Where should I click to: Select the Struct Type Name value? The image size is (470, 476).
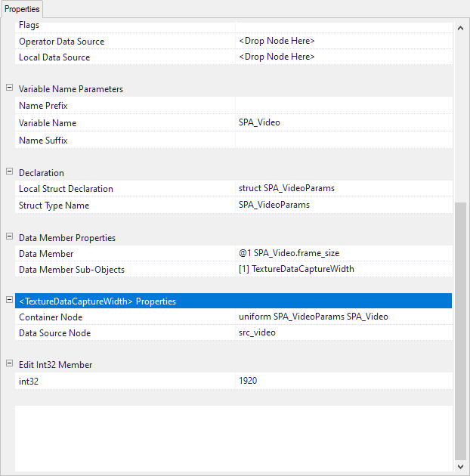click(344, 205)
